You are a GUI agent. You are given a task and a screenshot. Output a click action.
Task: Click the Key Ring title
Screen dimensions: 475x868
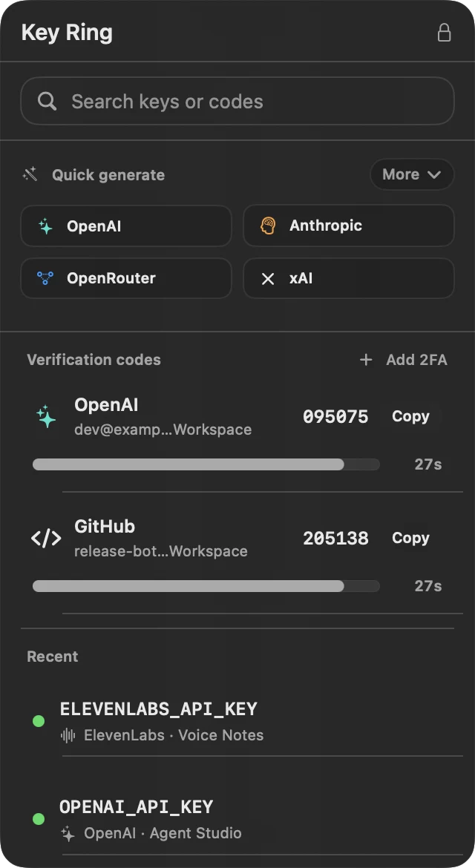(x=67, y=33)
